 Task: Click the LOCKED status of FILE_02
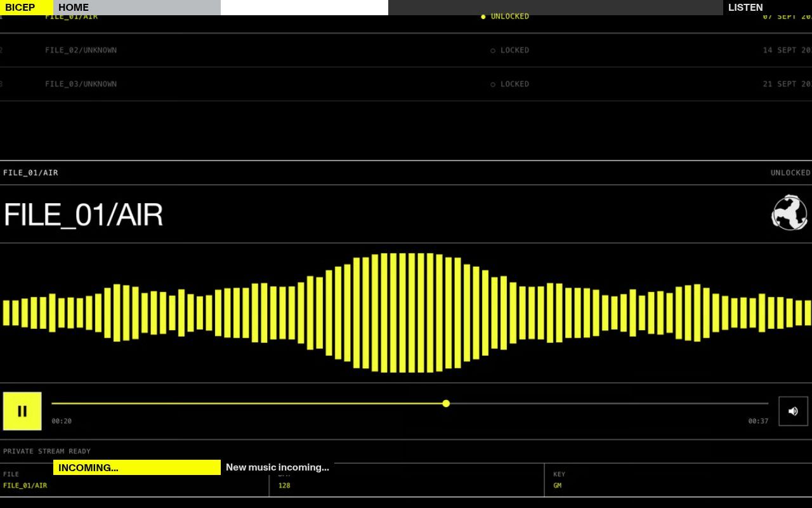[x=509, y=50]
